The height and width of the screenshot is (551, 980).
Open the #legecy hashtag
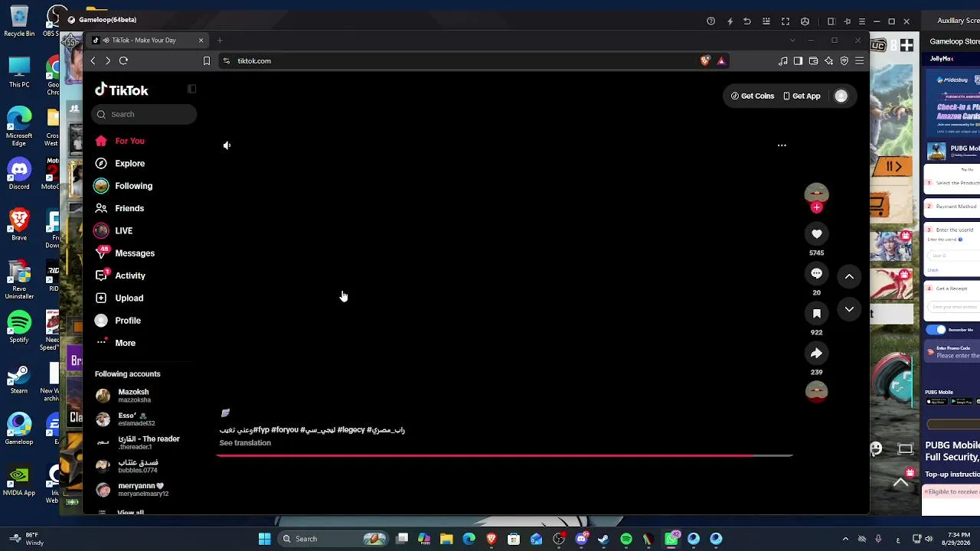tap(351, 430)
